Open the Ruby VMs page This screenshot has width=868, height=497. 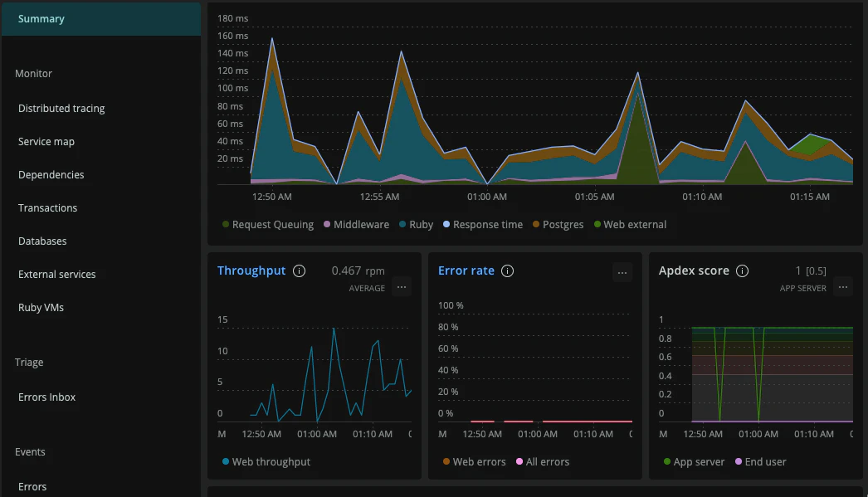[x=42, y=307]
